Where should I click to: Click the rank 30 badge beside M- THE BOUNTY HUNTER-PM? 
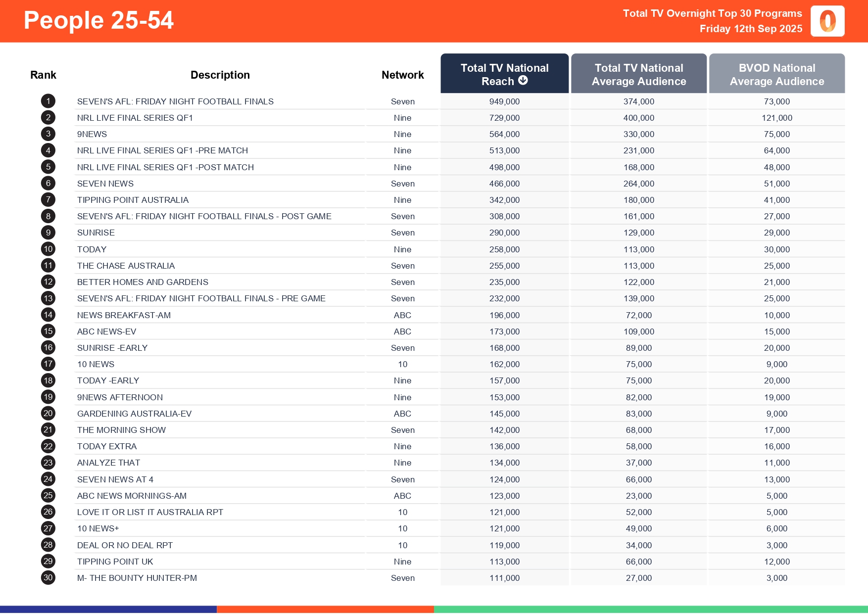click(48, 577)
